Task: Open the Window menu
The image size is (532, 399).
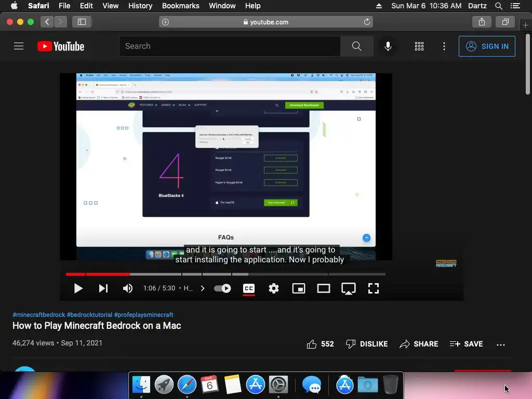Action: (222, 6)
